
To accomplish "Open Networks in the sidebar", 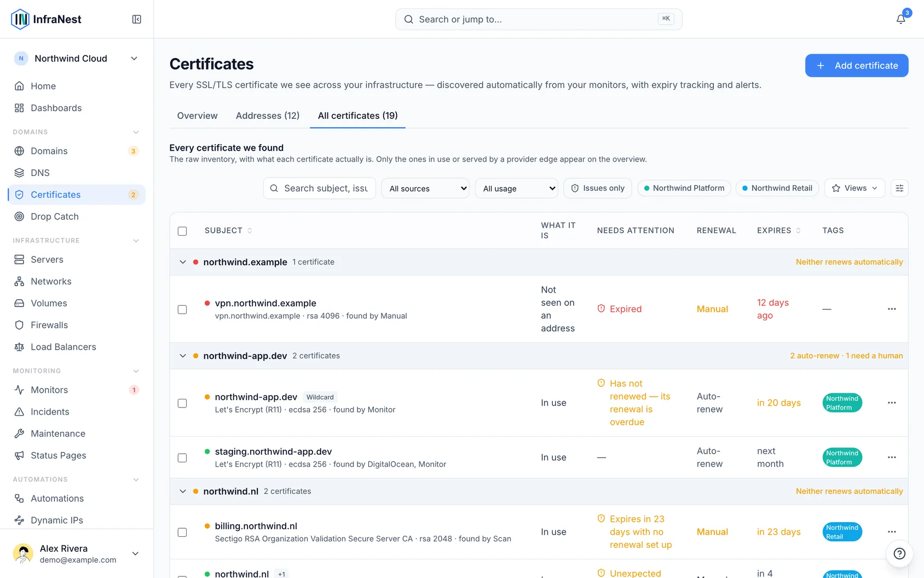I will pos(77,282).
